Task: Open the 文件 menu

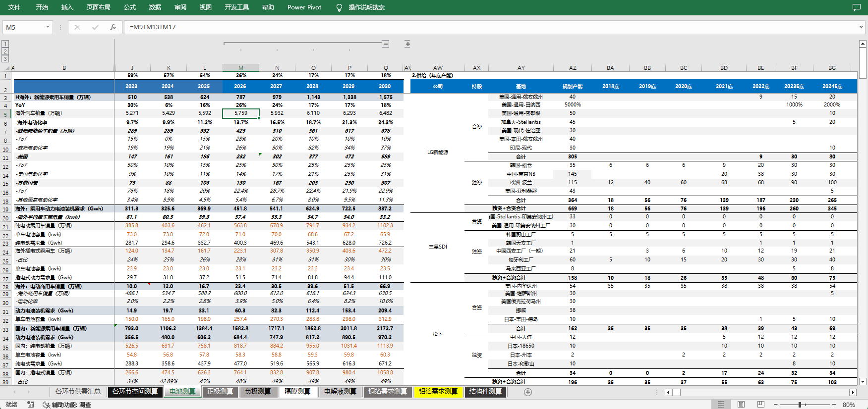Action: 14,7
